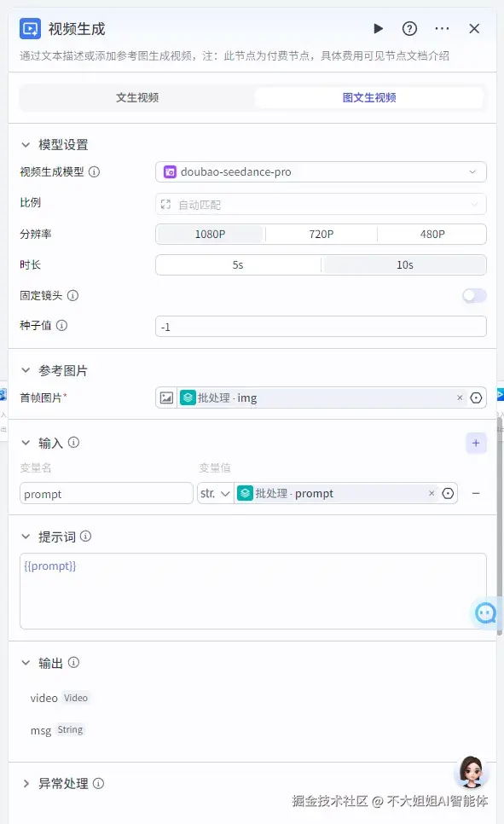Open variable selector for prompt input
Viewport: 504px width, 824px height.
pos(448,493)
